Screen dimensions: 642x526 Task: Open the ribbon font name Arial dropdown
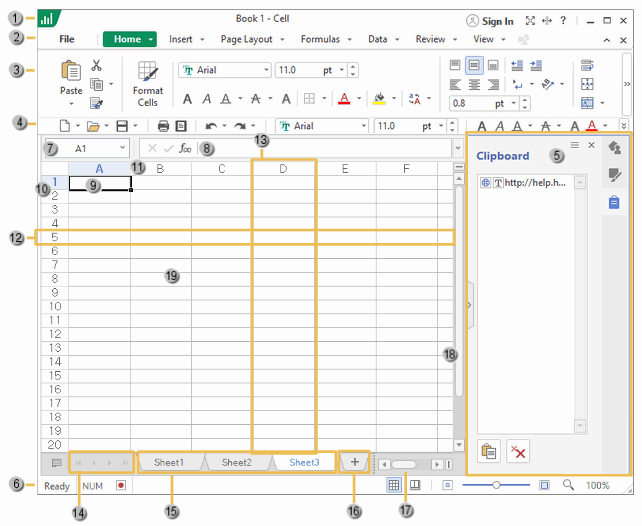point(267,70)
